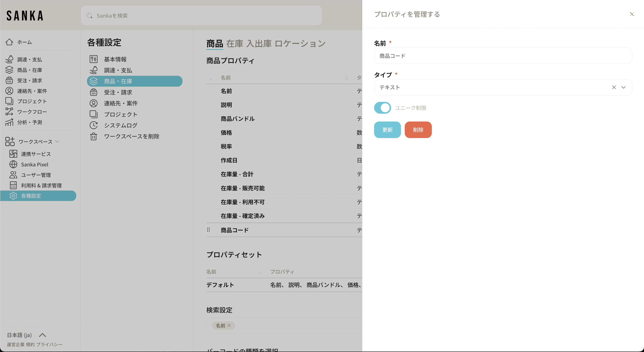Switch to the ロケーション tab
644x352 pixels.
(x=300, y=44)
